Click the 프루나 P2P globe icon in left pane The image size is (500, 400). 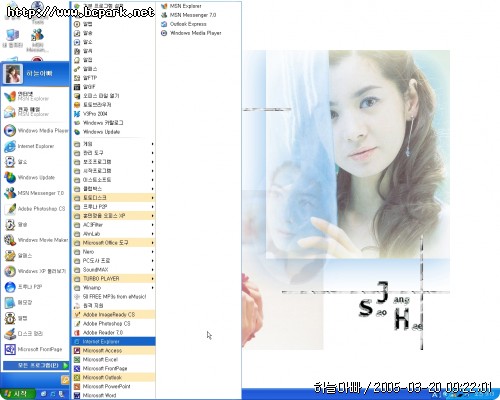tap(10, 287)
